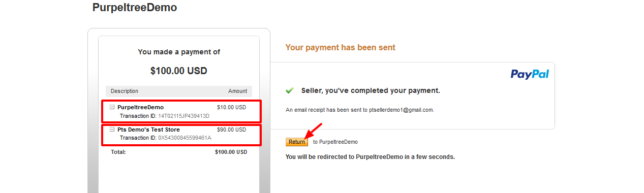The width and height of the screenshot is (644, 193).
Task: Click the PayPal logo
Action: pyautogui.click(x=530, y=74)
